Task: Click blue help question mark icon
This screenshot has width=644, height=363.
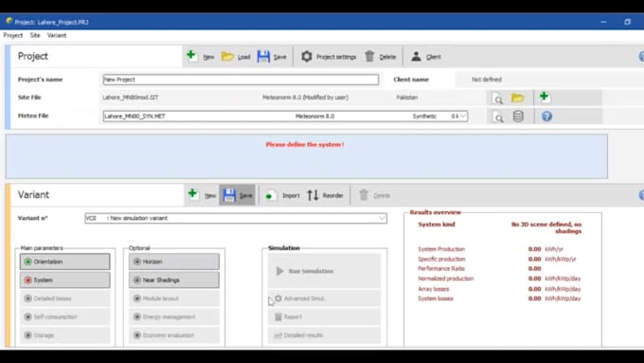Action: pyautogui.click(x=546, y=117)
